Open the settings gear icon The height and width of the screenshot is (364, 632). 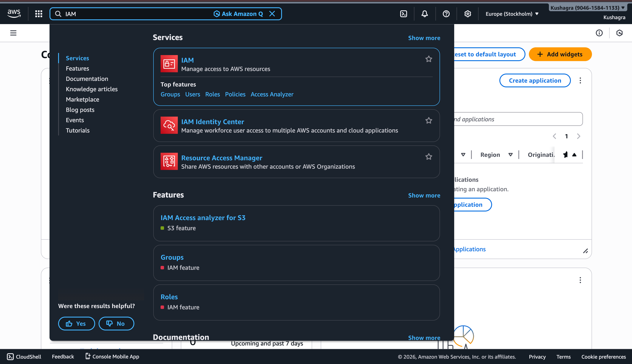tap(468, 14)
